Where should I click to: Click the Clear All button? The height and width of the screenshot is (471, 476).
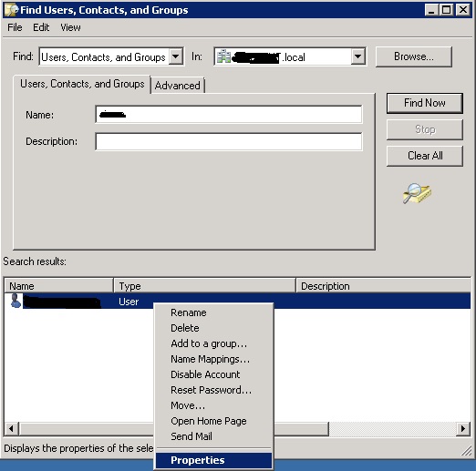tap(425, 156)
